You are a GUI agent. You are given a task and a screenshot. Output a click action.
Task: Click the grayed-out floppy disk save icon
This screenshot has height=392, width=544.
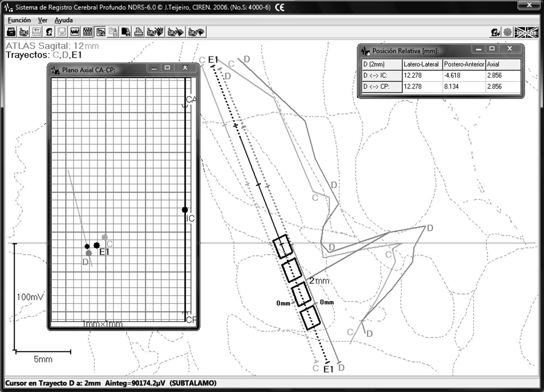click(62, 32)
